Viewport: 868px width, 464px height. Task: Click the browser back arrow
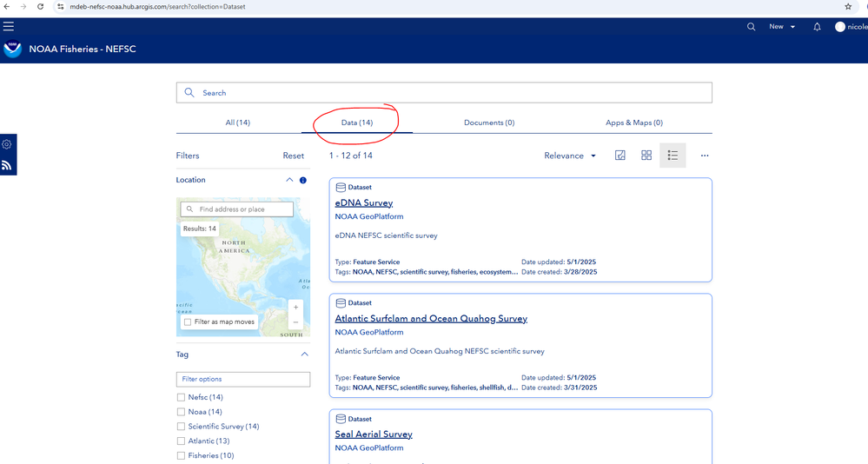pyautogui.click(x=7, y=7)
